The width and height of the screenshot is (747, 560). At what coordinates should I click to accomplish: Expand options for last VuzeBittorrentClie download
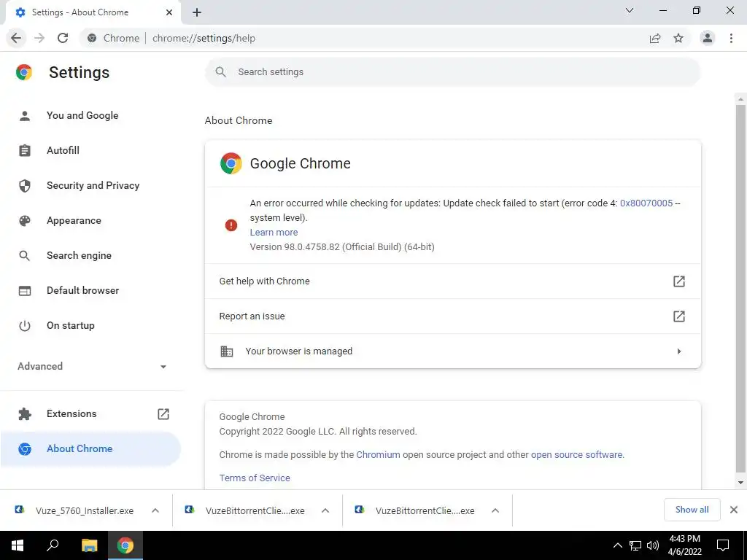pyautogui.click(x=495, y=510)
